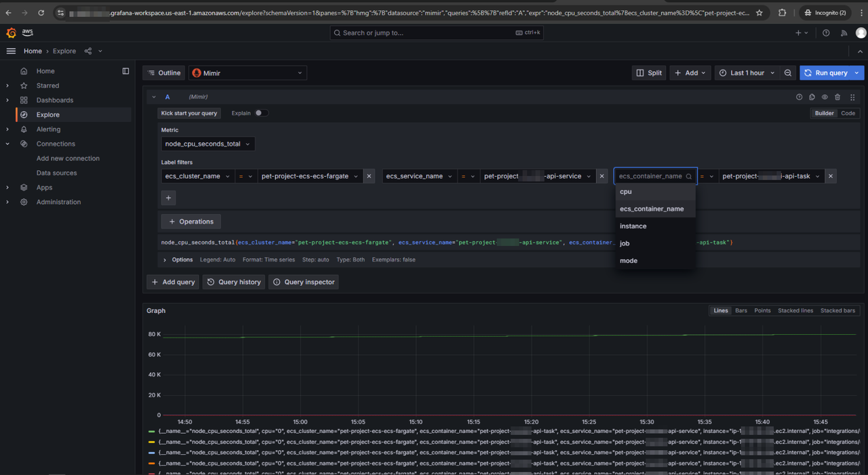
Task: Open the Last 1 hour time picker
Action: [747, 73]
